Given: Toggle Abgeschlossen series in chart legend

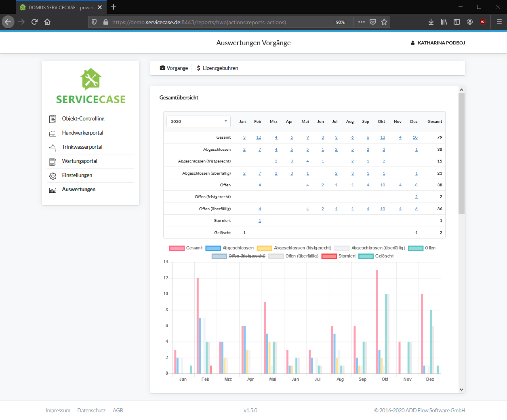Looking at the screenshot, I should click(229, 248).
